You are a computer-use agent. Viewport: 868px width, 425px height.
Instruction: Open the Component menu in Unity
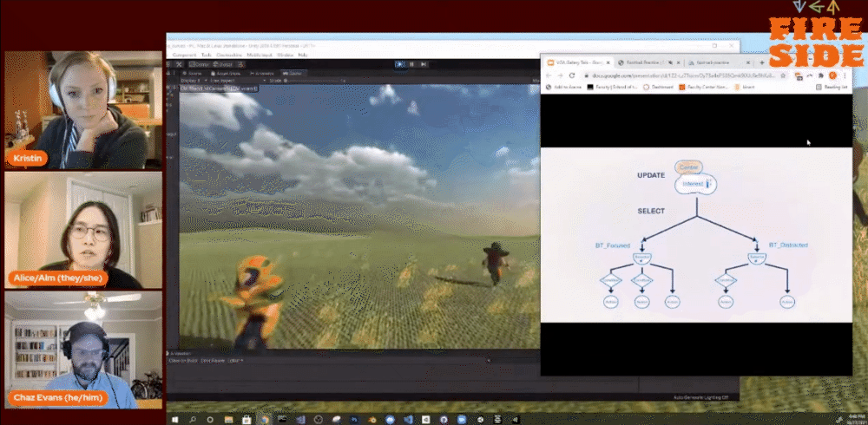coord(184,55)
